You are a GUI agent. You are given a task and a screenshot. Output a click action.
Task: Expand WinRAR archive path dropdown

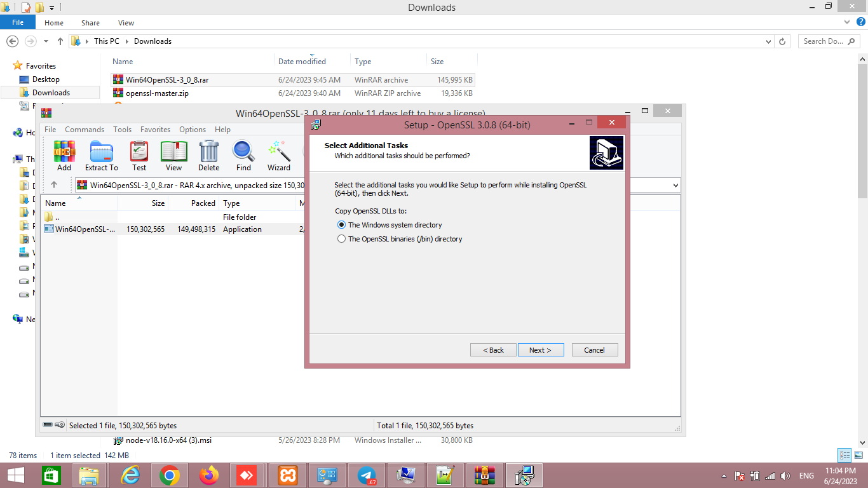(675, 186)
